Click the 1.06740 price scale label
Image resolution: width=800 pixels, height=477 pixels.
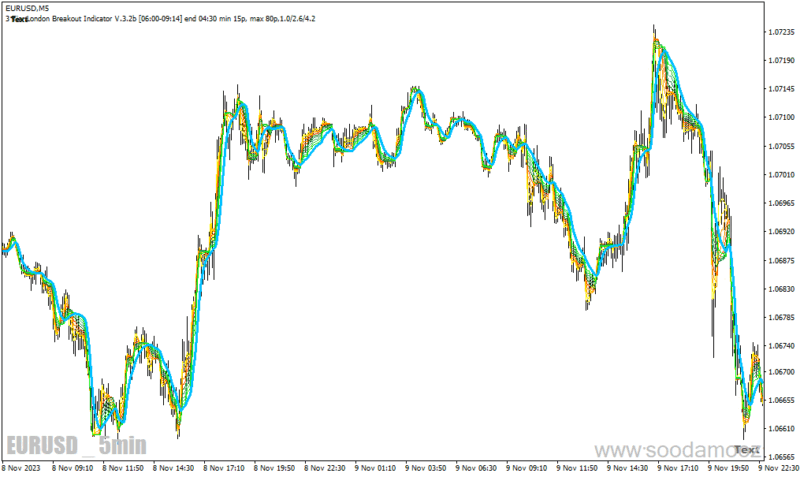781,346
